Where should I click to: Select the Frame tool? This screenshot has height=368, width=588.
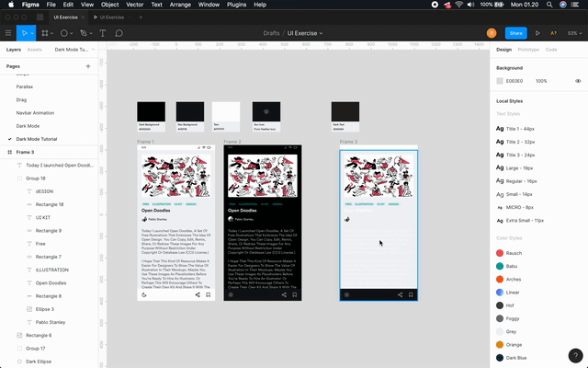(45, 33)
